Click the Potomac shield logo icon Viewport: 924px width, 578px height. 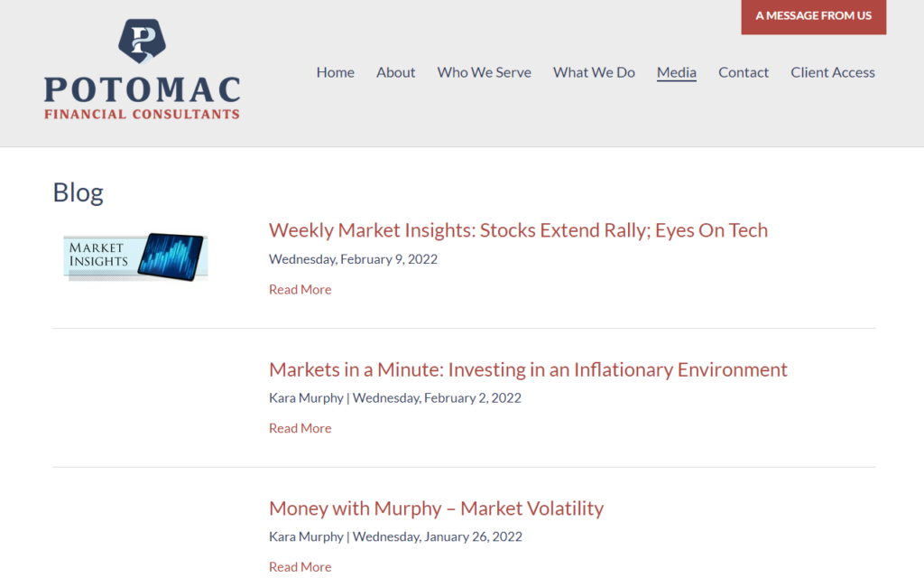143,41
